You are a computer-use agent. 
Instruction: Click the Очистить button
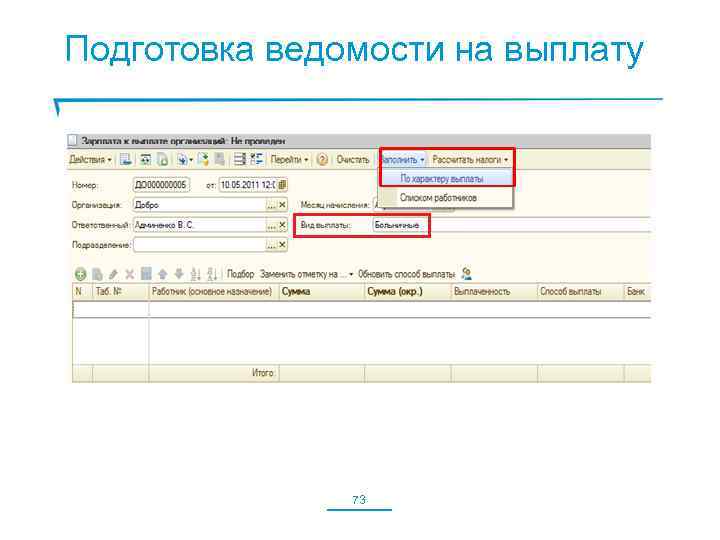[x=353, y=159]
